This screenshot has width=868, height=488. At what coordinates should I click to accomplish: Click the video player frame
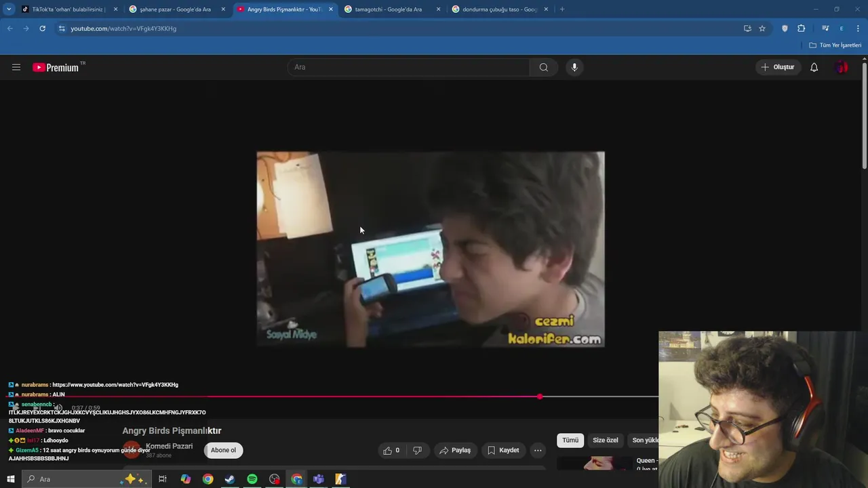tap(431, 249)
